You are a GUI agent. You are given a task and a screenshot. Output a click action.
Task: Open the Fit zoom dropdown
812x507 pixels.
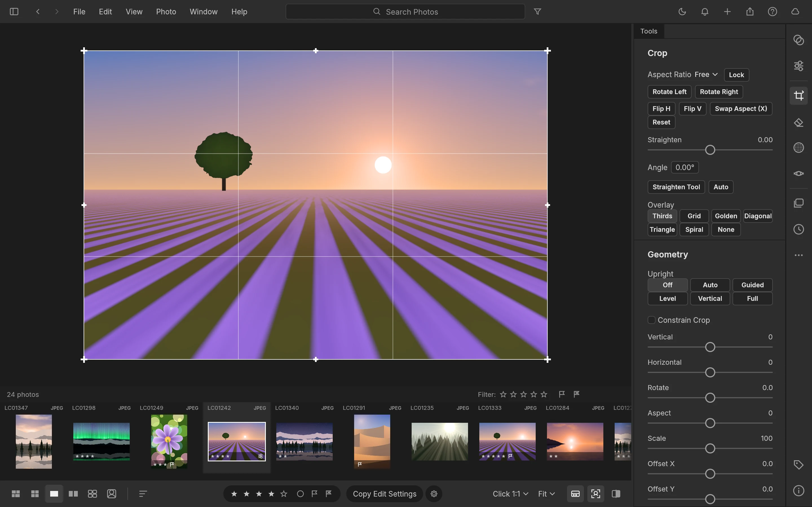(546, 493)
